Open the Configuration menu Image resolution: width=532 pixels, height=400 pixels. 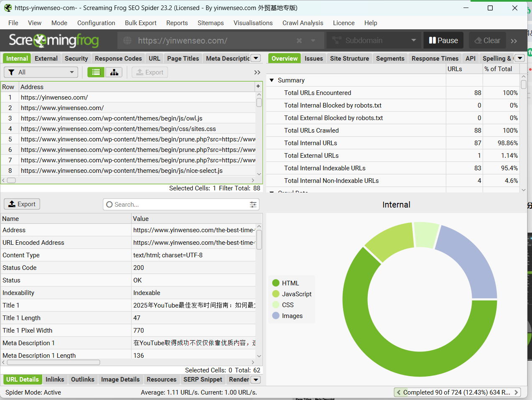96,23
